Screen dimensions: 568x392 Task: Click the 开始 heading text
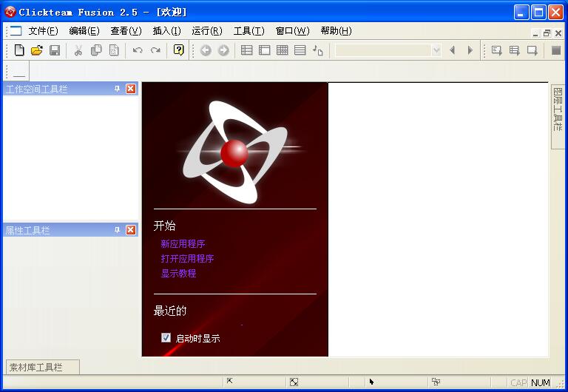click(x=164, y=226)
